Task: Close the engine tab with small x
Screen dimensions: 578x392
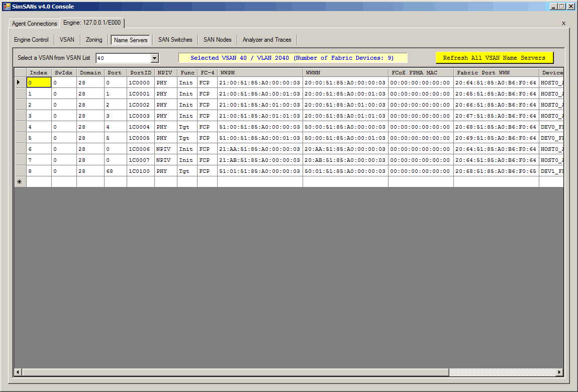Action: (x=563, y=23)
